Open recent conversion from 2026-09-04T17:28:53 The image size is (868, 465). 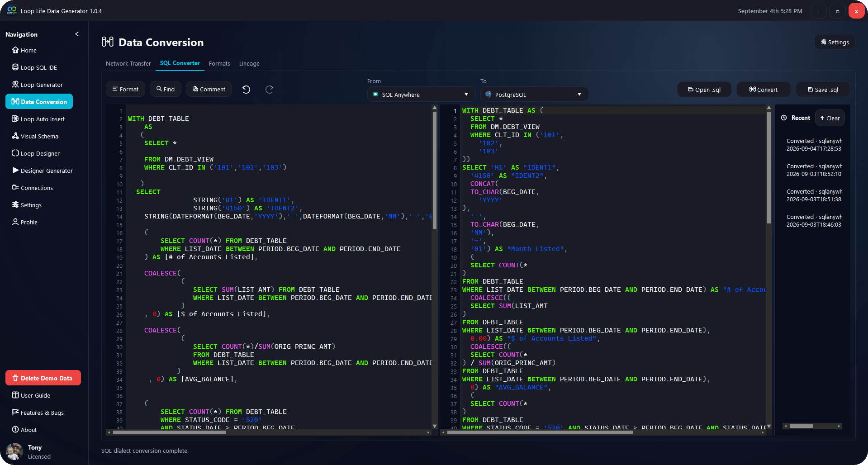click(814, 145)
